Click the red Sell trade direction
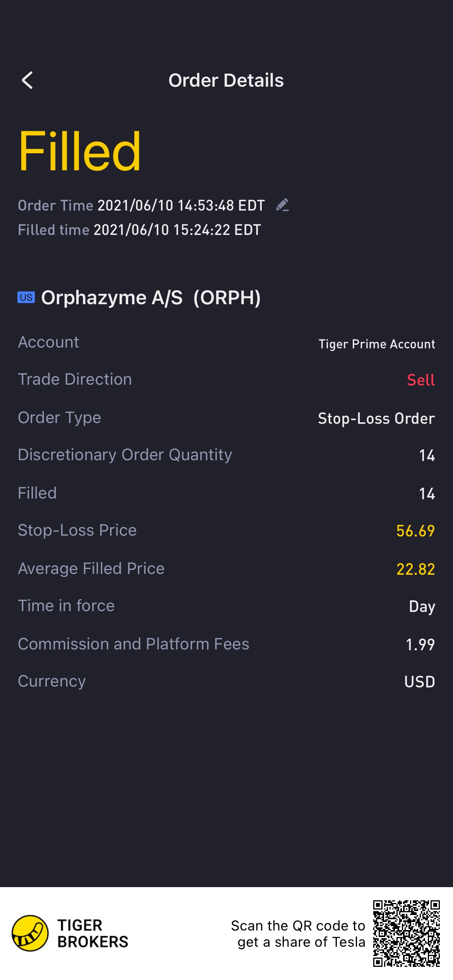This screenshot has height=980, width=453. (420, 380)
